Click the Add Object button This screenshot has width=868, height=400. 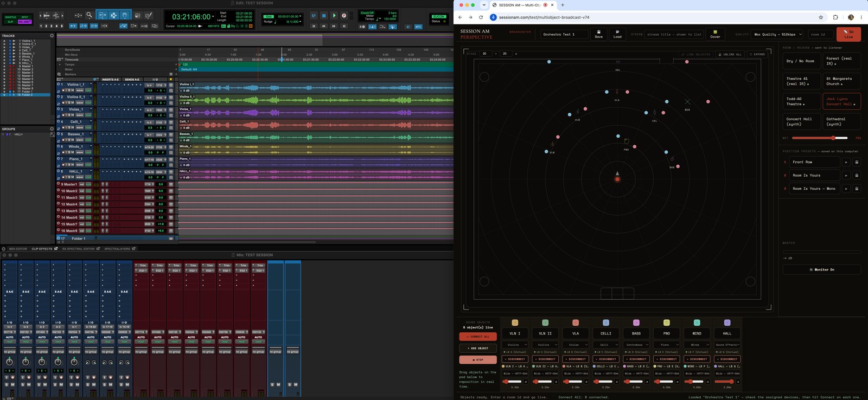pyautogui.click(x=478, y=348)
